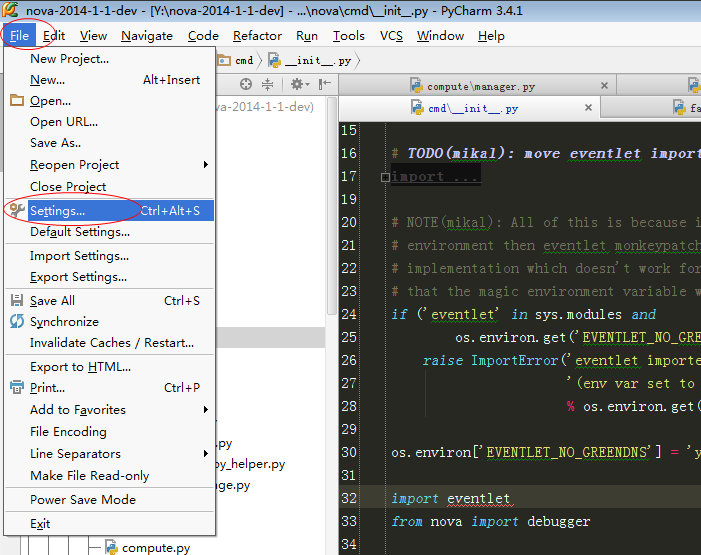Screen dimensions: 701x555
Task: Select compute.py in project tree
Action: coord(156,548)
